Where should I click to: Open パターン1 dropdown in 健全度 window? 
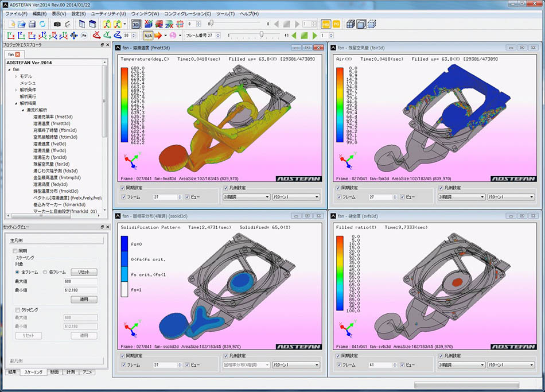coord(511,365)
